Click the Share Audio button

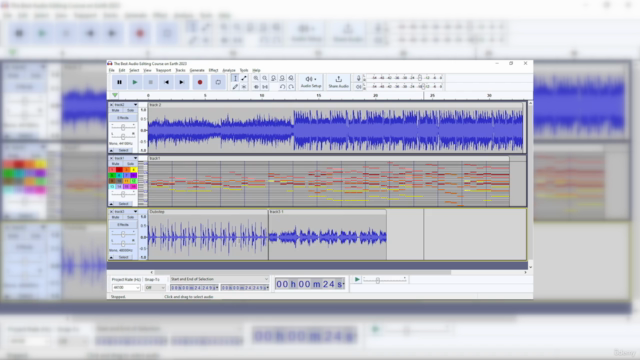(338, 82)
